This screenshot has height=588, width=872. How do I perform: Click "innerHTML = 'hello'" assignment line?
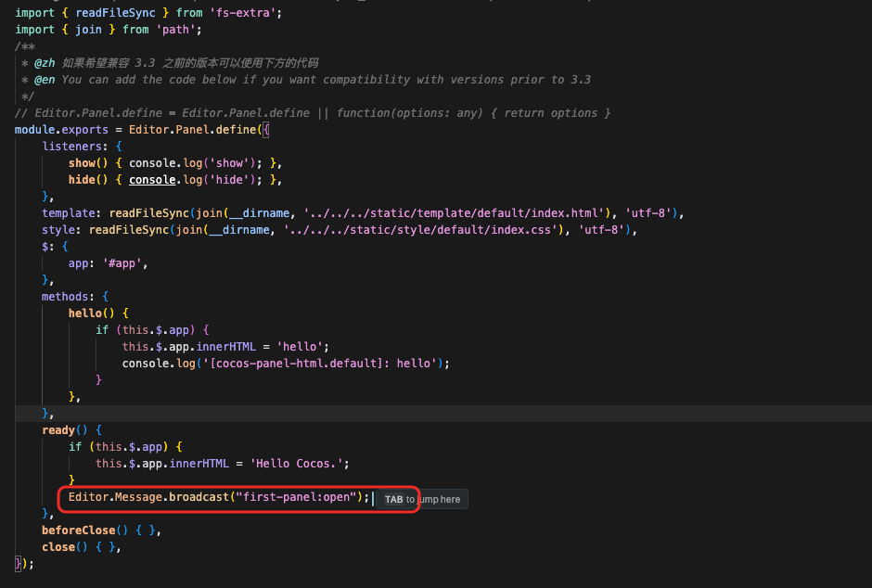(225, 346)
